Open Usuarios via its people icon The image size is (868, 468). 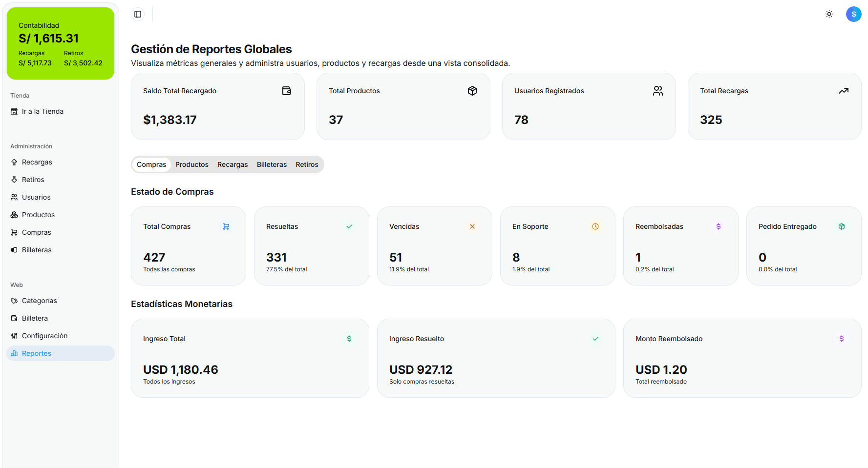tap(15, 197)
